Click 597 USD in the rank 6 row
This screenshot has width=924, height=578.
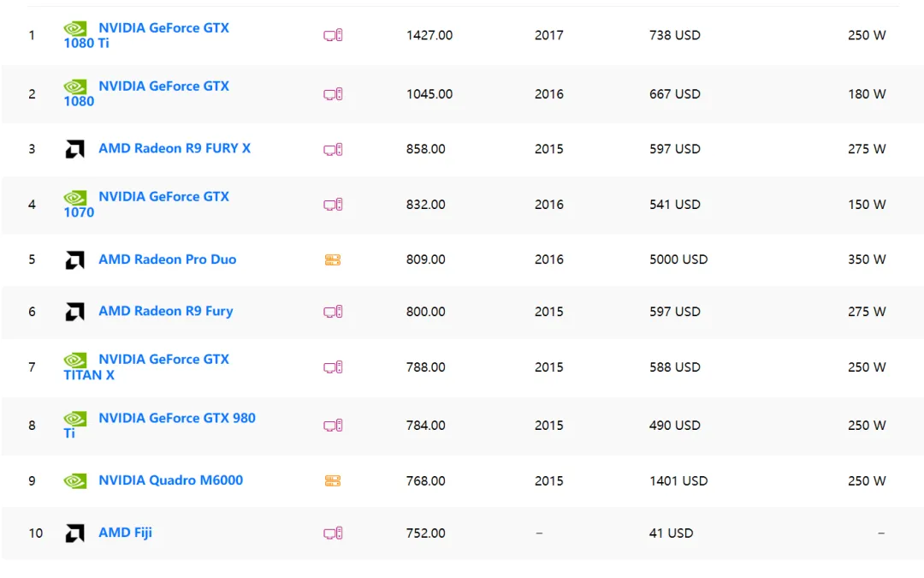click(675, 312)
